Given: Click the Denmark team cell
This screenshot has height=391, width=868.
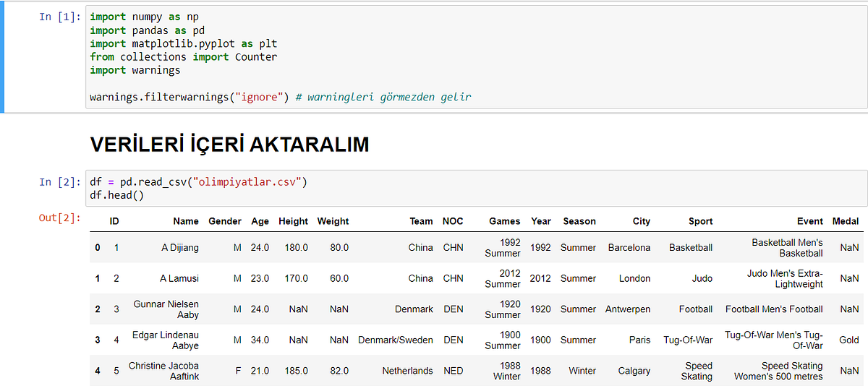Looking at the screenshot, I should (414, 309).
